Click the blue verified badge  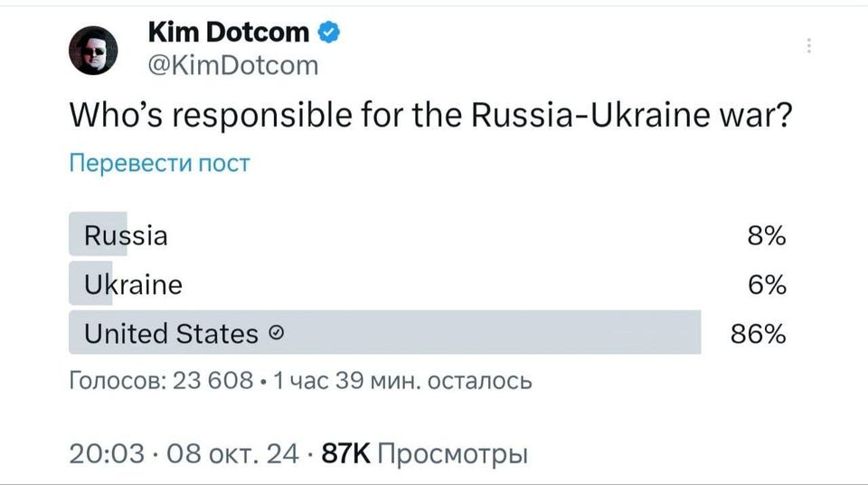click(x=329, y=33)
